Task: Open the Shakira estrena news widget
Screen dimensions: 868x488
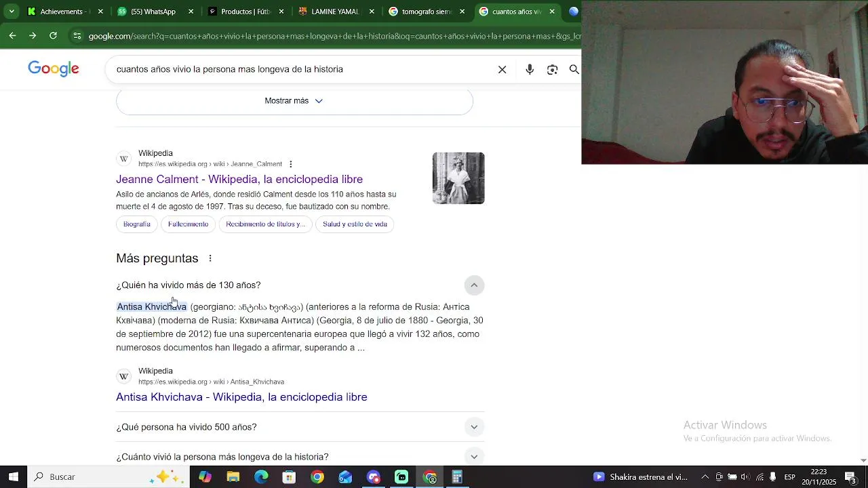Action: coord(641,477)
